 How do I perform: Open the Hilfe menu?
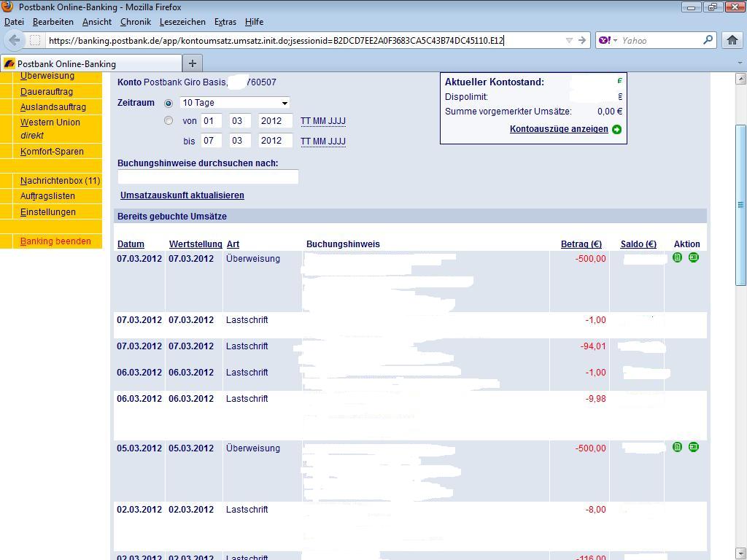tap(254, 22)
